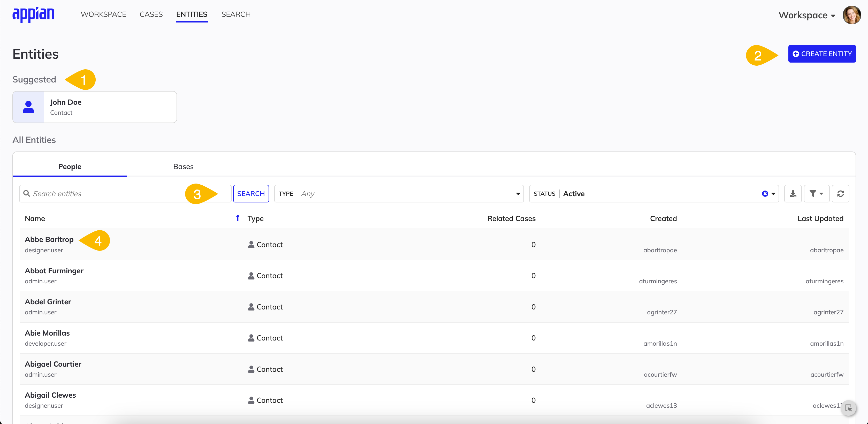Click the contact icon in Abdel Grinter's row
The width and height of the screenshot is (868, 424).
click(x=251, y=307)
